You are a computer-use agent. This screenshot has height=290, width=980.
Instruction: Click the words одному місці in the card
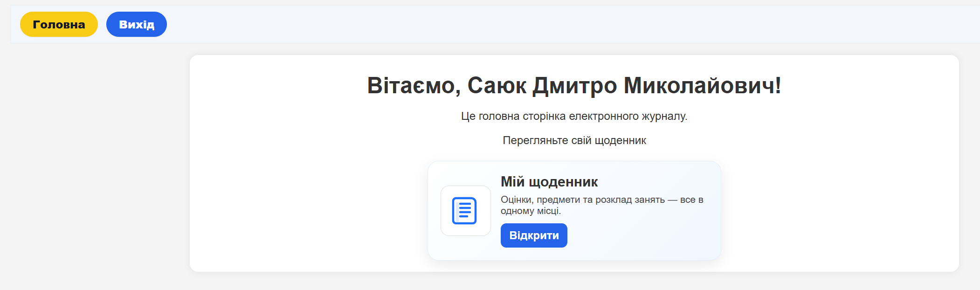(530, 211)
